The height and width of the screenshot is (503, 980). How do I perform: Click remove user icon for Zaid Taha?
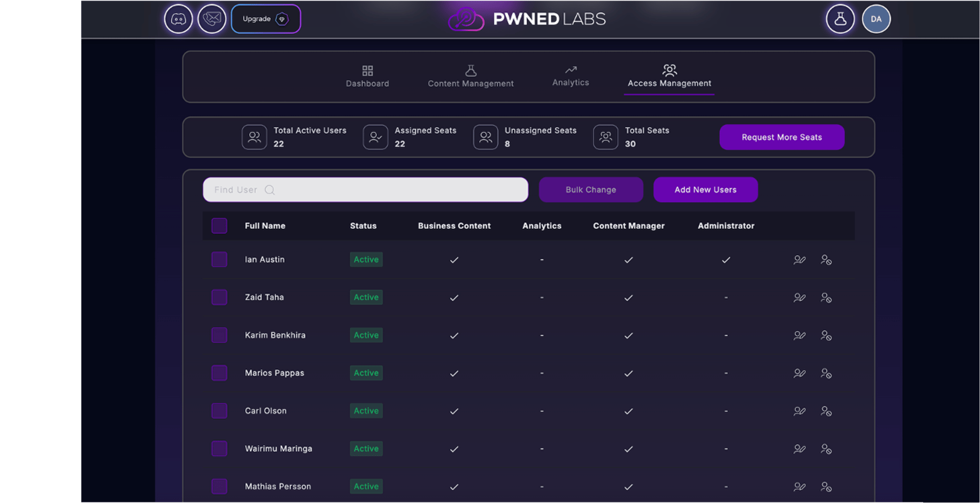pos(826,298)
